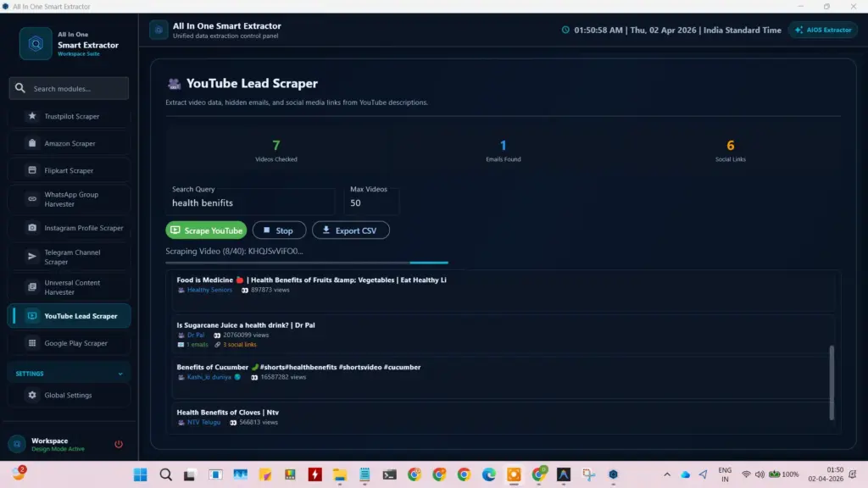The width and height of the screenshot is (868, 488).
Task: Click the Emails Found count 1
Action: [x=504, y=146]
